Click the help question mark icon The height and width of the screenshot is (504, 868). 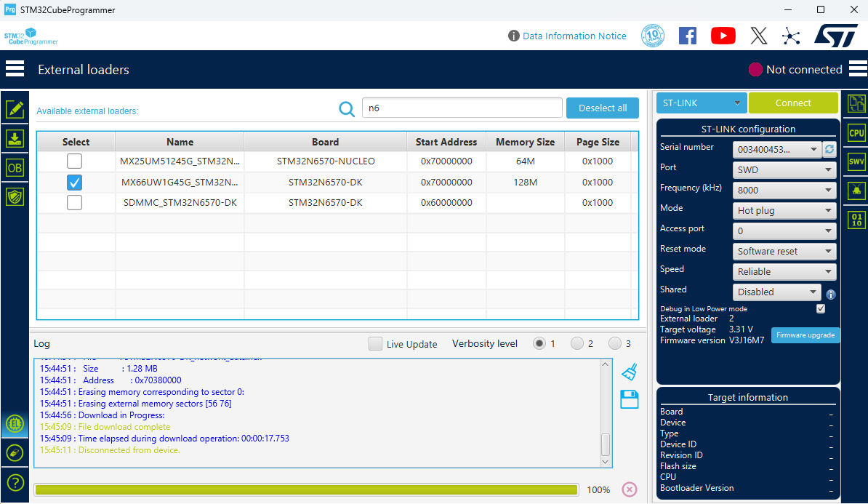[x=15, y=482]
